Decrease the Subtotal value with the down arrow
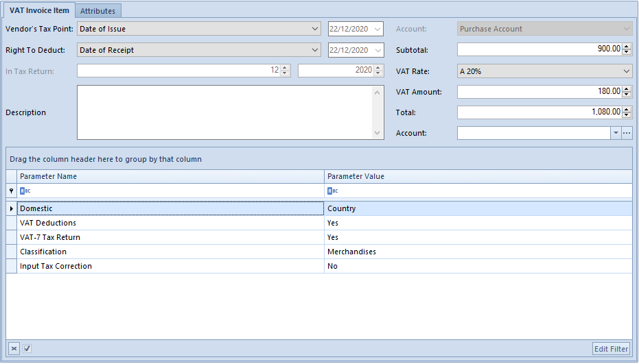The height and width of the screenshot is (364, 639). pos(627,52)
